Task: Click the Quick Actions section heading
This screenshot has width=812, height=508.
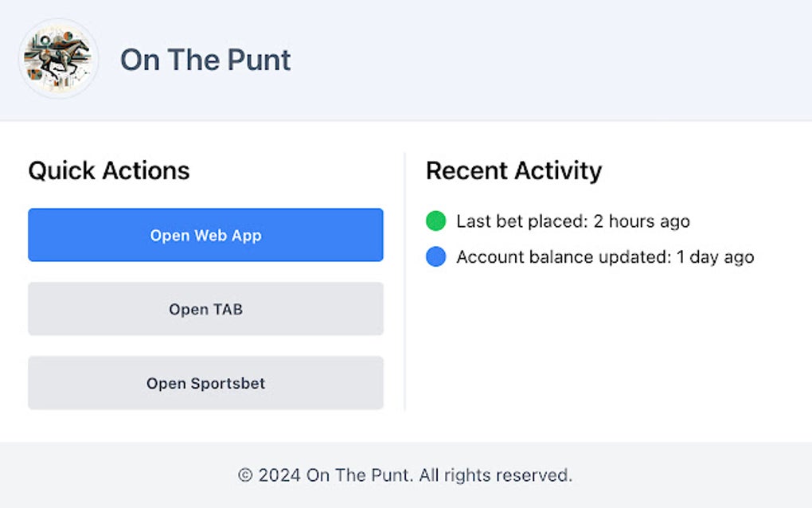Action: click(x=108, y=170)
